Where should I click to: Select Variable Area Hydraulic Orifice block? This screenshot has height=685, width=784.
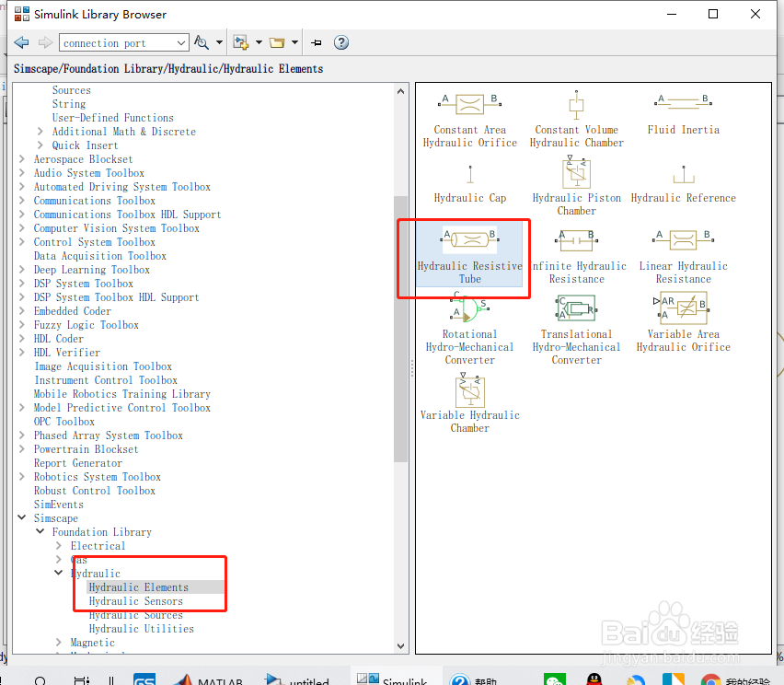click(x=683, y=322)
